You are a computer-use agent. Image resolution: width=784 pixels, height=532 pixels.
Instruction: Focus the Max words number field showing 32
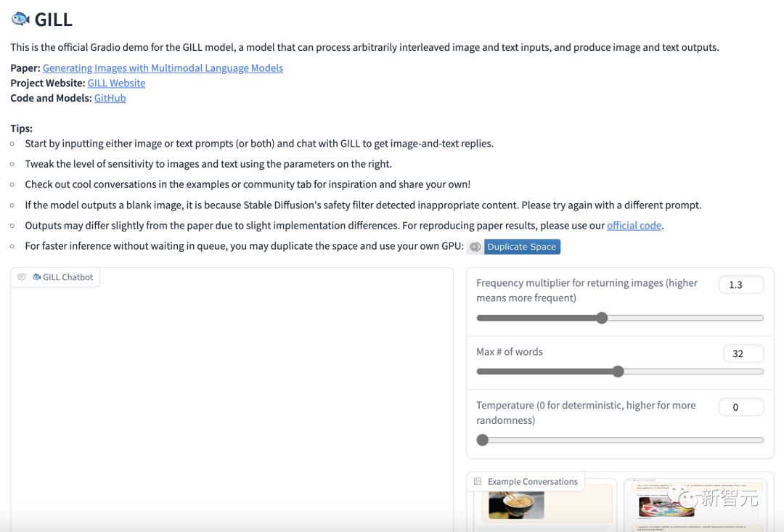pos(743,353)
